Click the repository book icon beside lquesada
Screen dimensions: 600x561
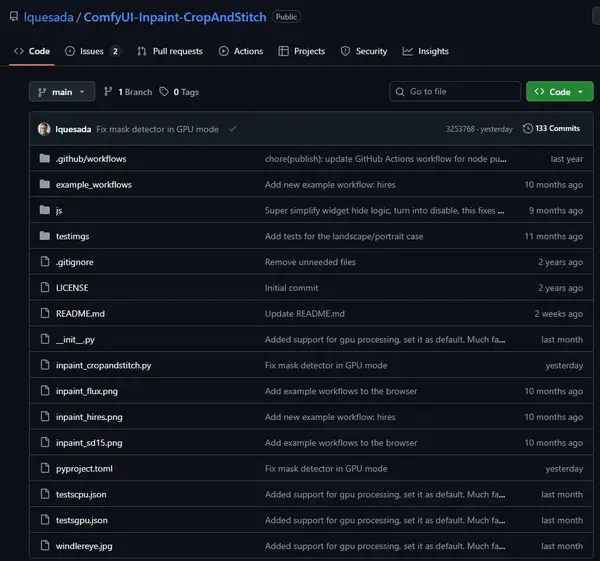tap(14, 16)
